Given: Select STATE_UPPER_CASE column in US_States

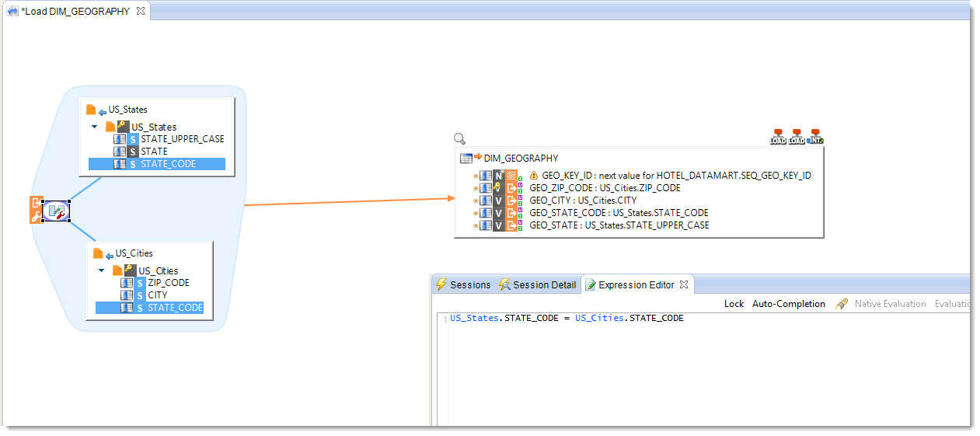Looking at the screenshot, I should click(x=183, y=139).
